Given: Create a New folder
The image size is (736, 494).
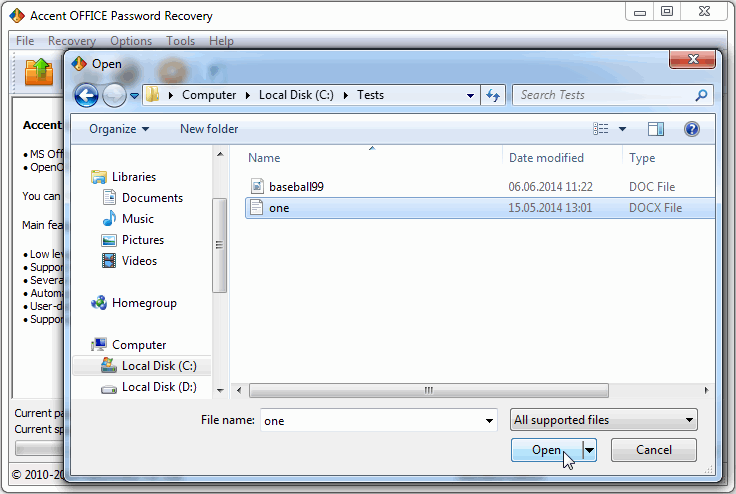Looking at the screenshot, I should click(209, 129).
